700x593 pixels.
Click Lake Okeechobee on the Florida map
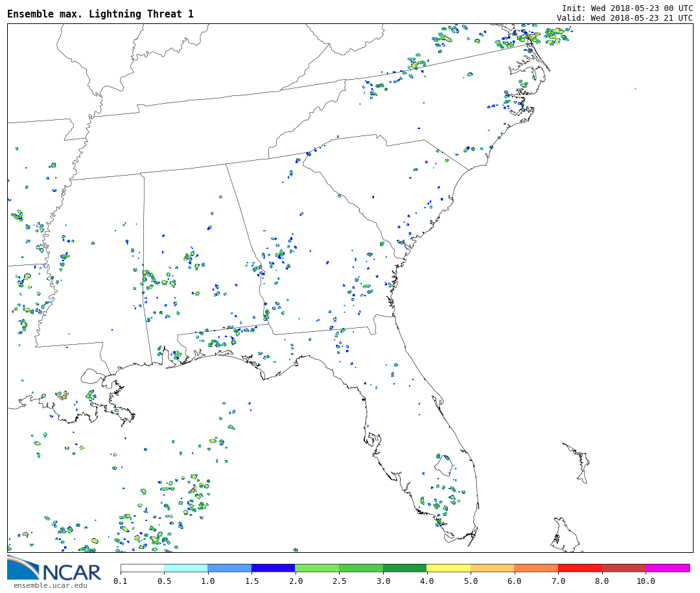point(443,465)
